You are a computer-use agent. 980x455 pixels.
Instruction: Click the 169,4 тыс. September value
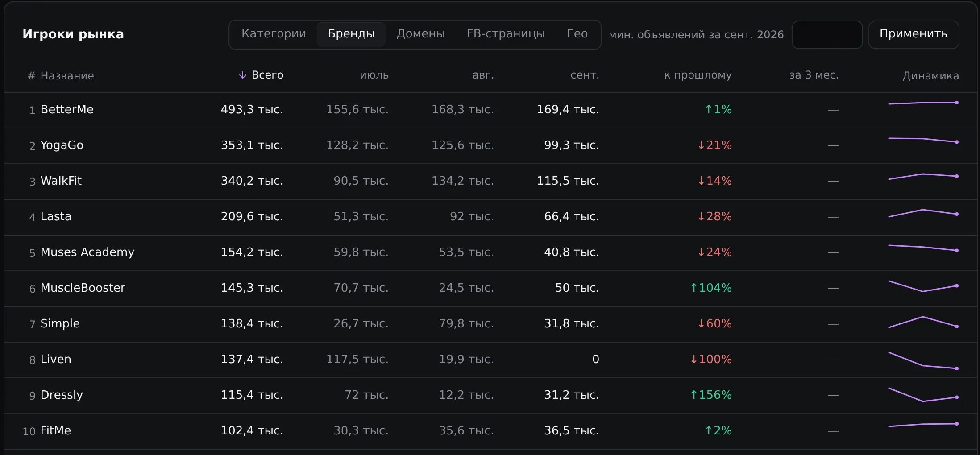568,109
